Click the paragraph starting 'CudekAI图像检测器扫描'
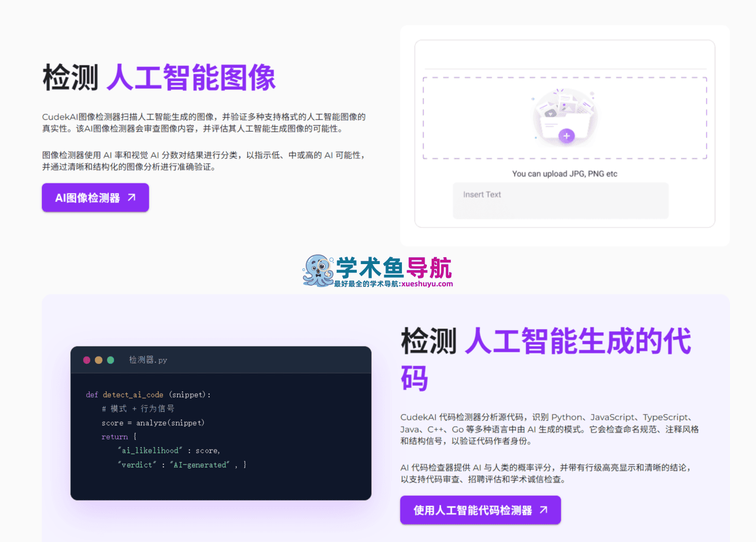The image size is (756, 542). [x=204, y=123]
